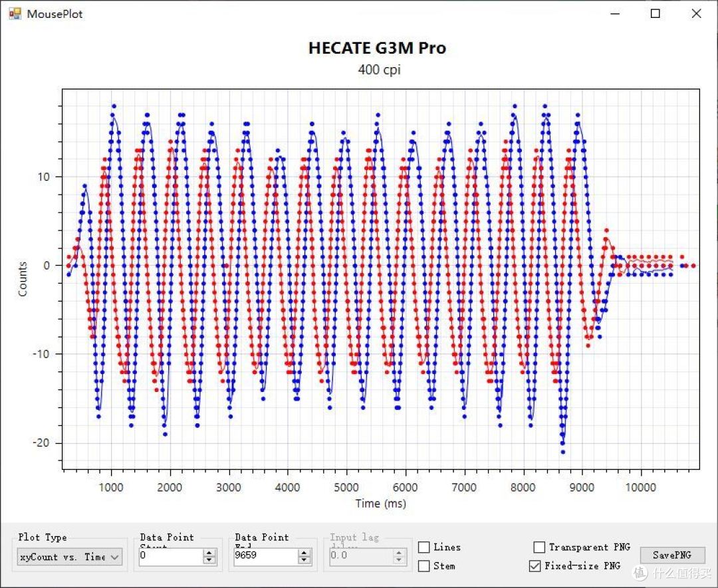
Task: Click the chart title HECATE G3M Pro
Action: 378,48
